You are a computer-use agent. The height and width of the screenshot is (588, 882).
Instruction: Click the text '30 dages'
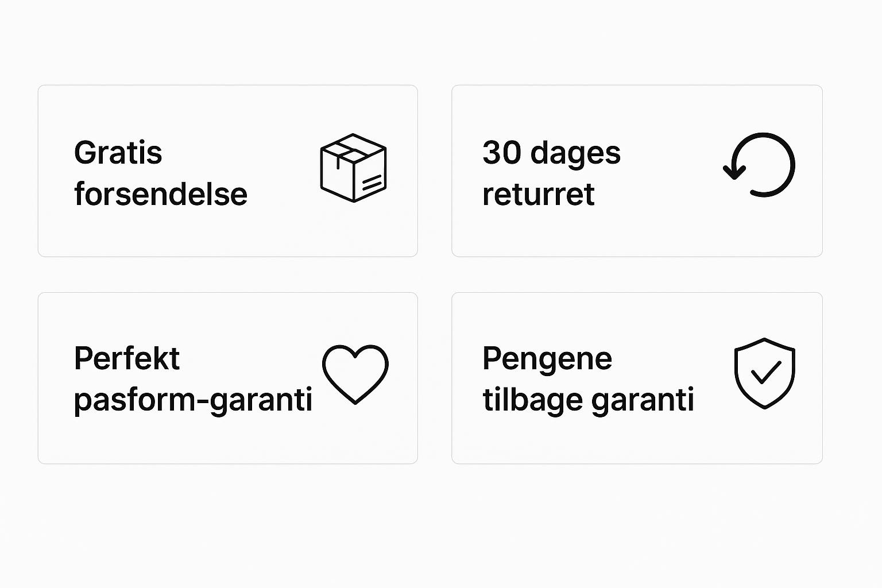click(x=551, y=154)
